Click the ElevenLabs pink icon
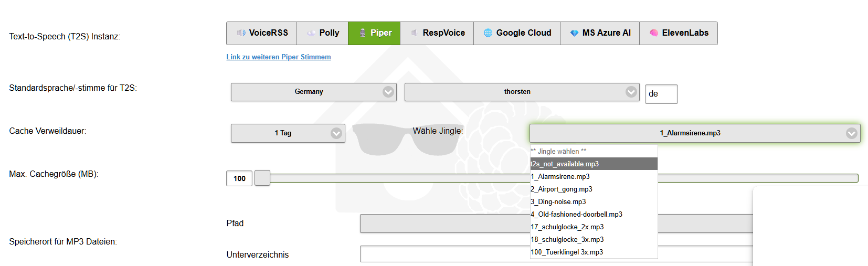The image size is (868, 266). coord(653,33)
